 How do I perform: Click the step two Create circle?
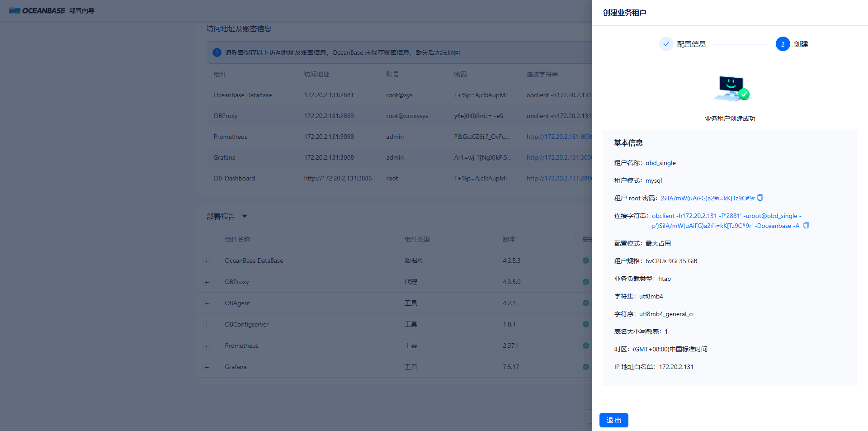pos(783,44)
